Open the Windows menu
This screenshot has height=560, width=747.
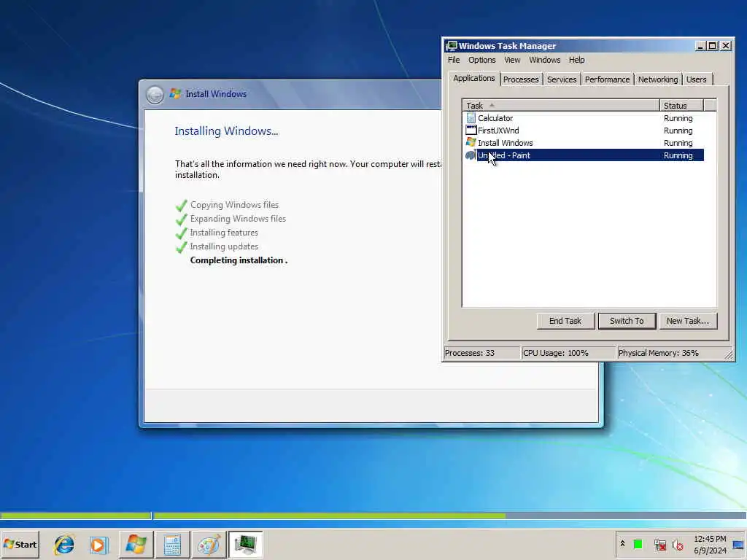coord(544,60)
